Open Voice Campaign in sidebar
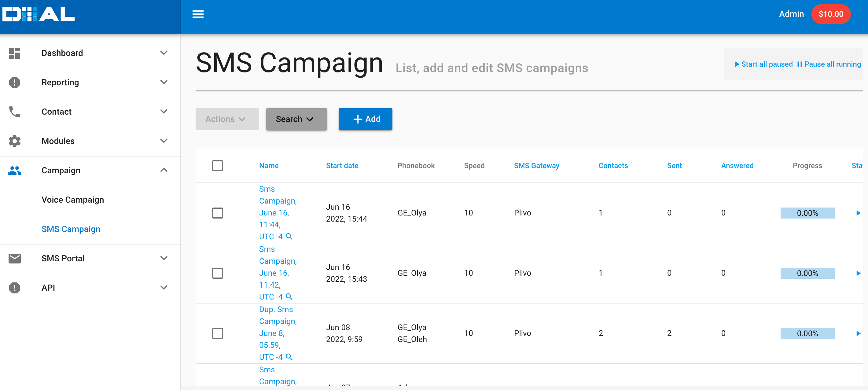Image resolution: width=868 pixels, height=390 pixels. tap(72, 200)
